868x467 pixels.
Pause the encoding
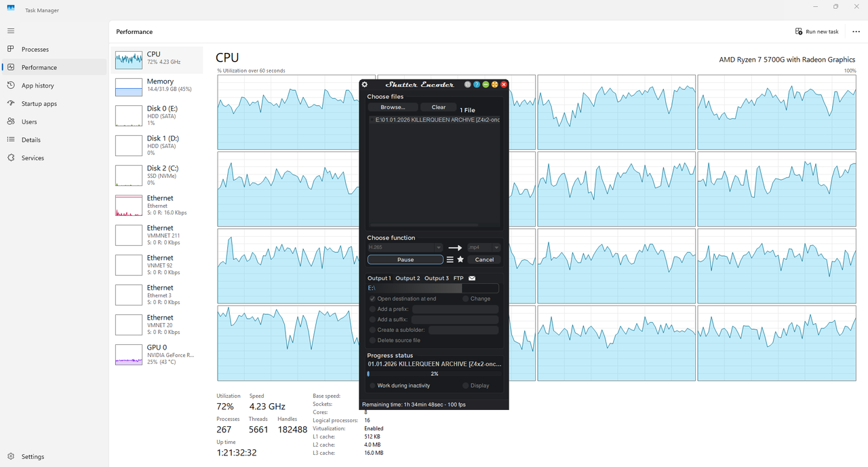click(406, 259)
